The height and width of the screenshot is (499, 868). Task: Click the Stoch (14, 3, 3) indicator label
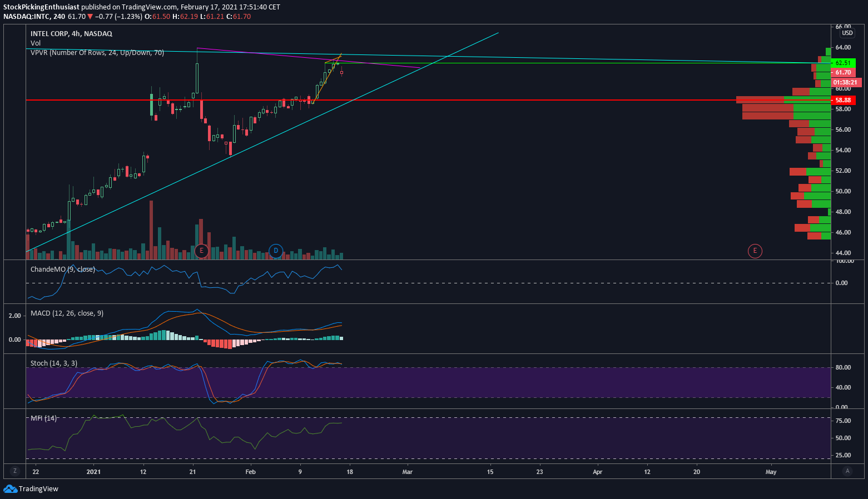tap(54, 363)
